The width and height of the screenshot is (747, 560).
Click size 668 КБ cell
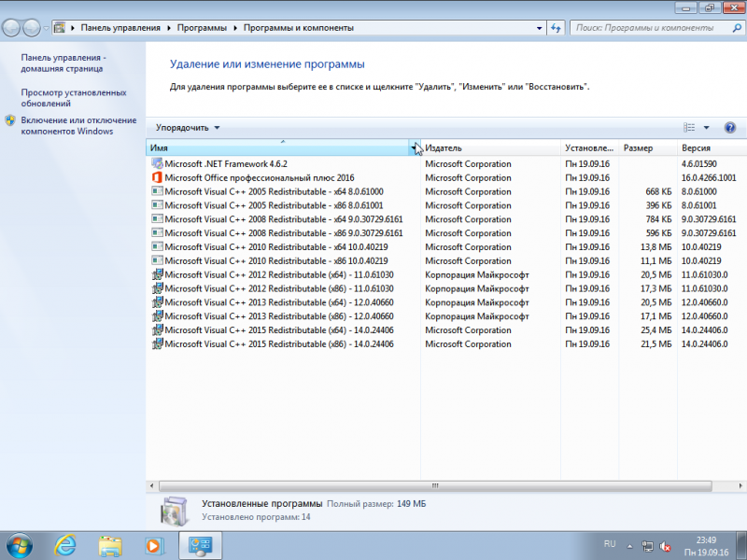(x=658, y=191)
